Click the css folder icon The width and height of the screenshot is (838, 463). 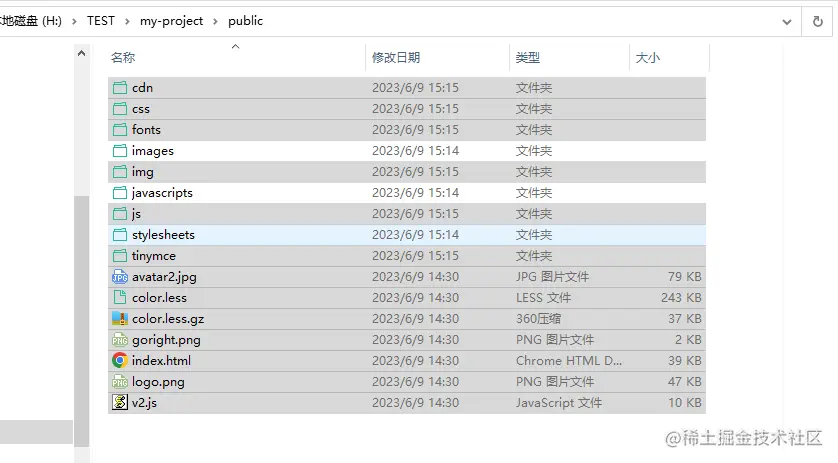[x=120, y=109]
